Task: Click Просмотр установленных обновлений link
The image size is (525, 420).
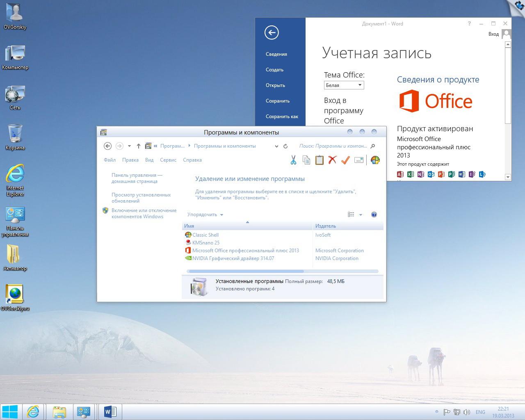Action: 141,198
